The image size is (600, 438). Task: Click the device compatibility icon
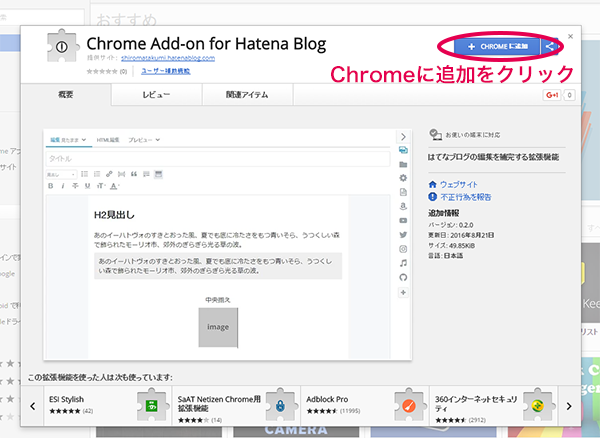[x=435, y=134]
